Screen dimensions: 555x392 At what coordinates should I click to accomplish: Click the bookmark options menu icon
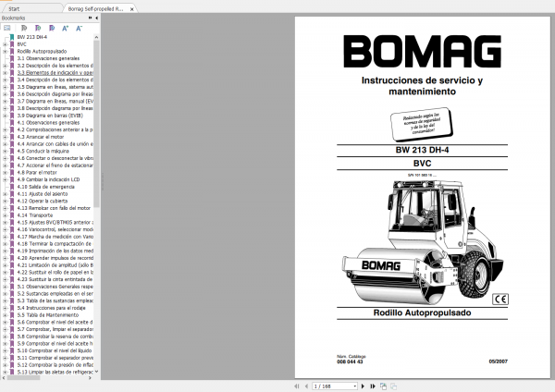click(6, 28)
